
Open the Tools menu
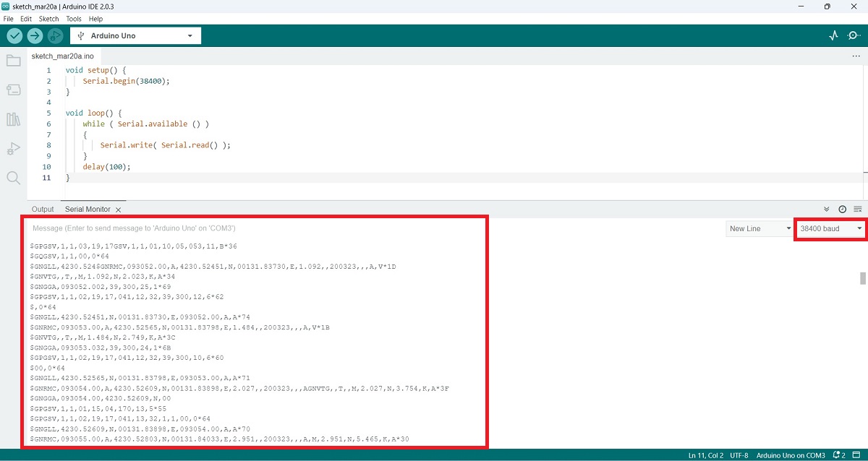click(74, 19)
